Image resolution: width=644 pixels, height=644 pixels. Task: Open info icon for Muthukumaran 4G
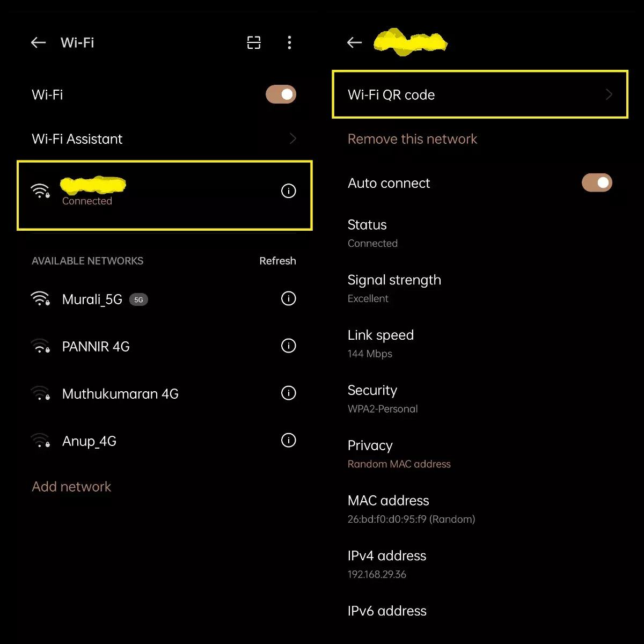[289, 393]
